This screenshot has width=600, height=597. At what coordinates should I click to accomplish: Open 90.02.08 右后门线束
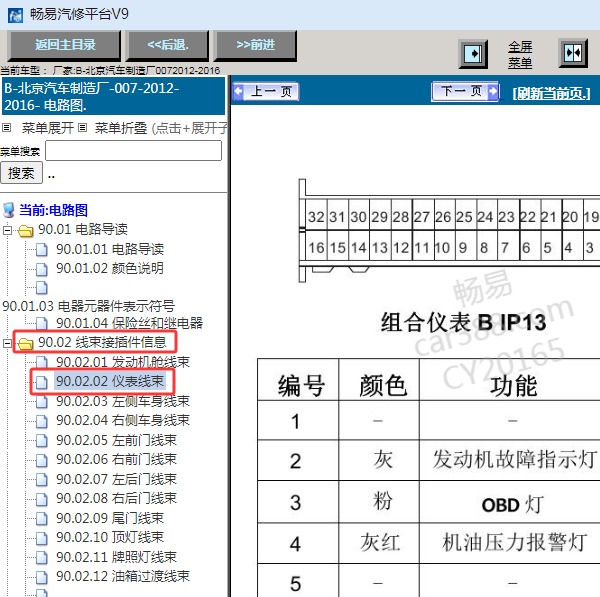[x=116, y=498]
